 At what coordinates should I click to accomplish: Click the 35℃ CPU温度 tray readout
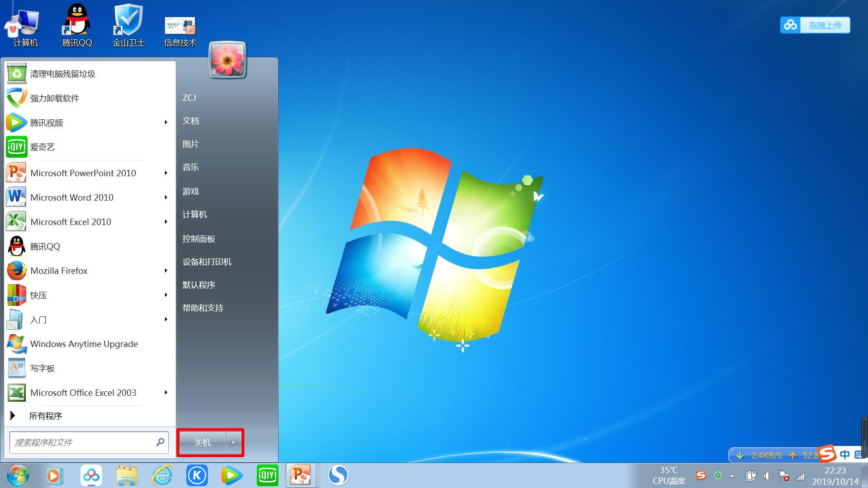click(669, 476)
